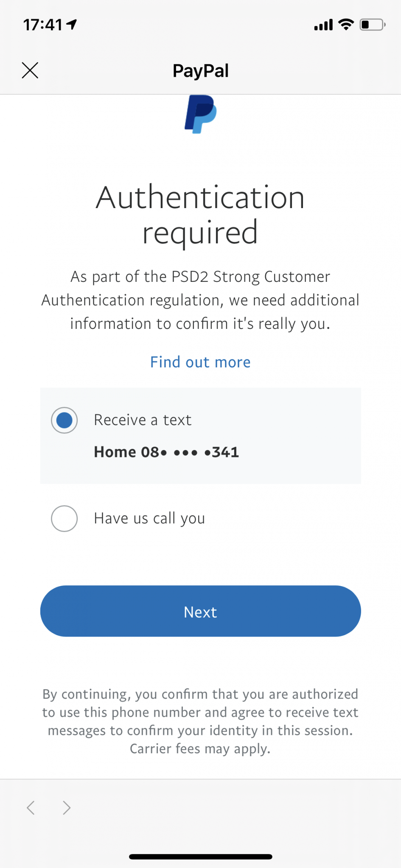Tap the home indicator bar
401x868 pixels.
pyautogui.click(x=200, y=857)
